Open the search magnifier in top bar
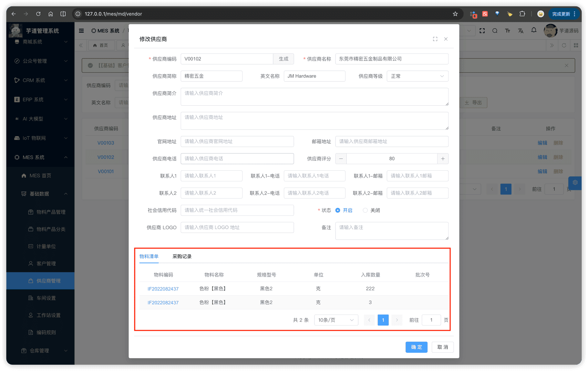The image size is (588, 371). 495,31
